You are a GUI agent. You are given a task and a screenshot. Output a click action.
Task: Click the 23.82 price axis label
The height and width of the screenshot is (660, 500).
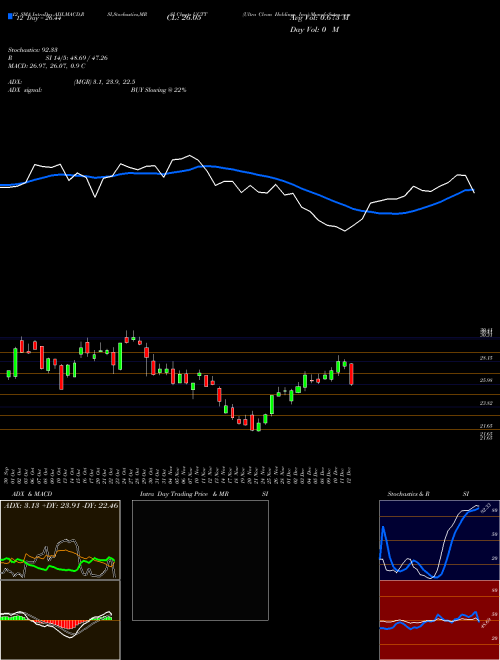tap(486, 403)
